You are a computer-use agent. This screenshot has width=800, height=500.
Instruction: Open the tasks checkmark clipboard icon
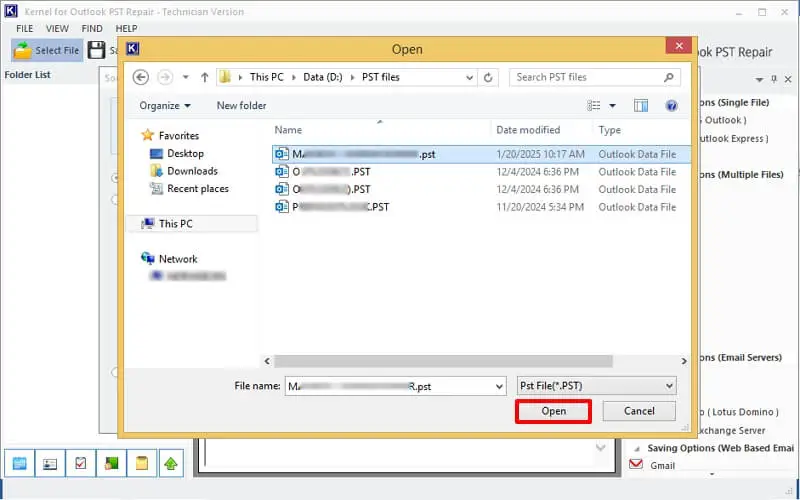click(x=81, y=463)
